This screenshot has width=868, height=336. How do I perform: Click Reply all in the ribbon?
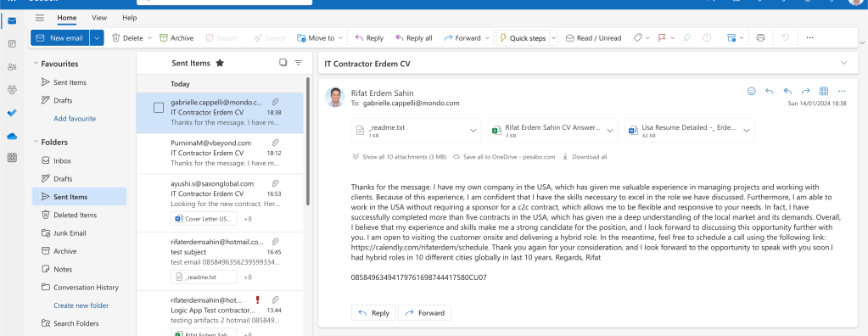point(413,37)
